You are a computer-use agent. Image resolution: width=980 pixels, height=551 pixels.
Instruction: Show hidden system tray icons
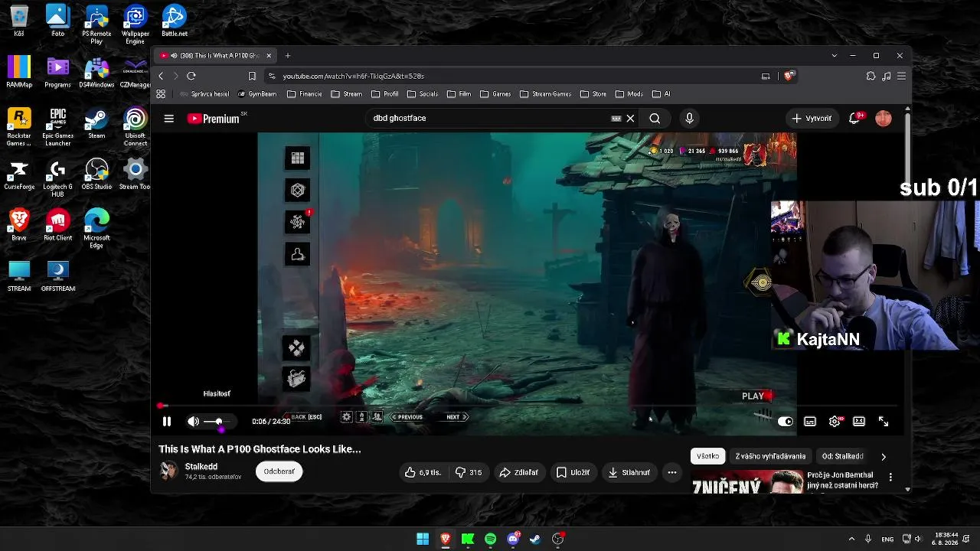(851, 539)
